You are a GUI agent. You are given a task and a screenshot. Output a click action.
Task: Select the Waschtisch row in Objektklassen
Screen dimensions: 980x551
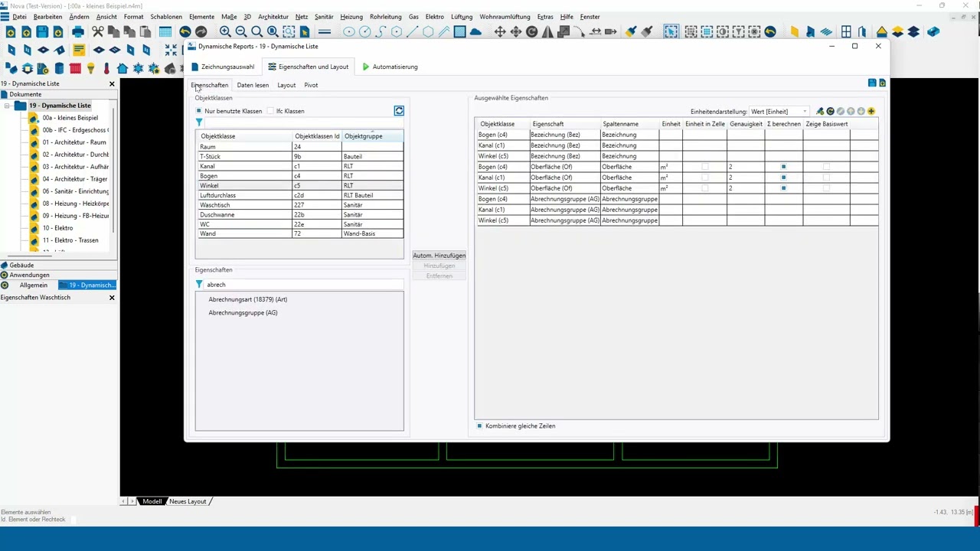point(299,205)
